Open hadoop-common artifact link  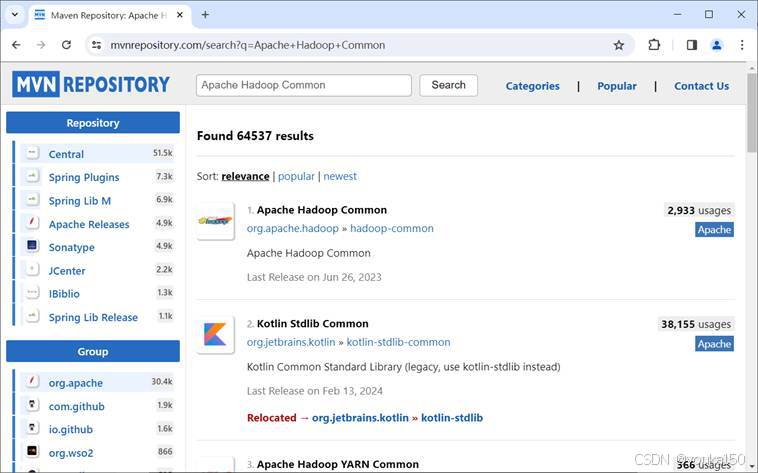[x=392, y=228]
